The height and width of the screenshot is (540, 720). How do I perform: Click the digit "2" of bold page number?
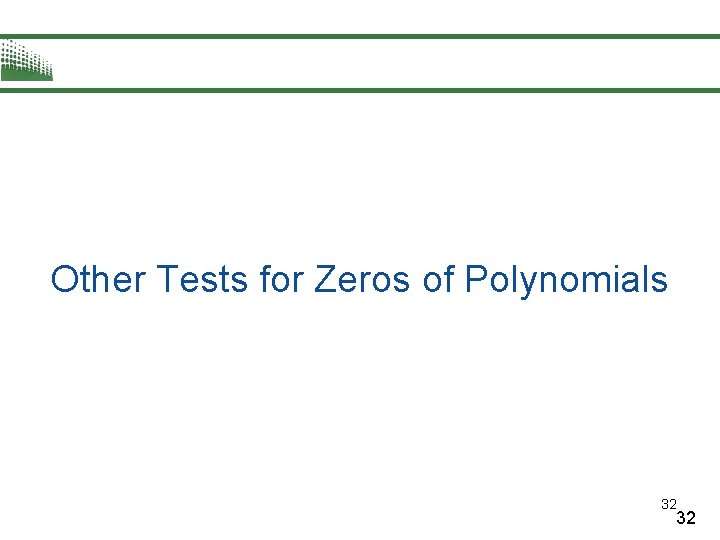(691, 519)
